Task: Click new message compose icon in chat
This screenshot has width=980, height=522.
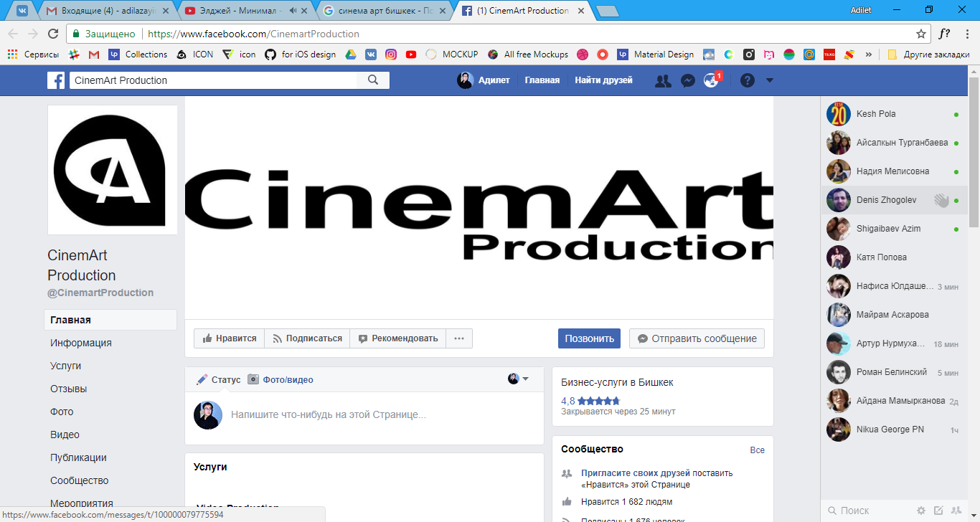Action: point(938,511)
